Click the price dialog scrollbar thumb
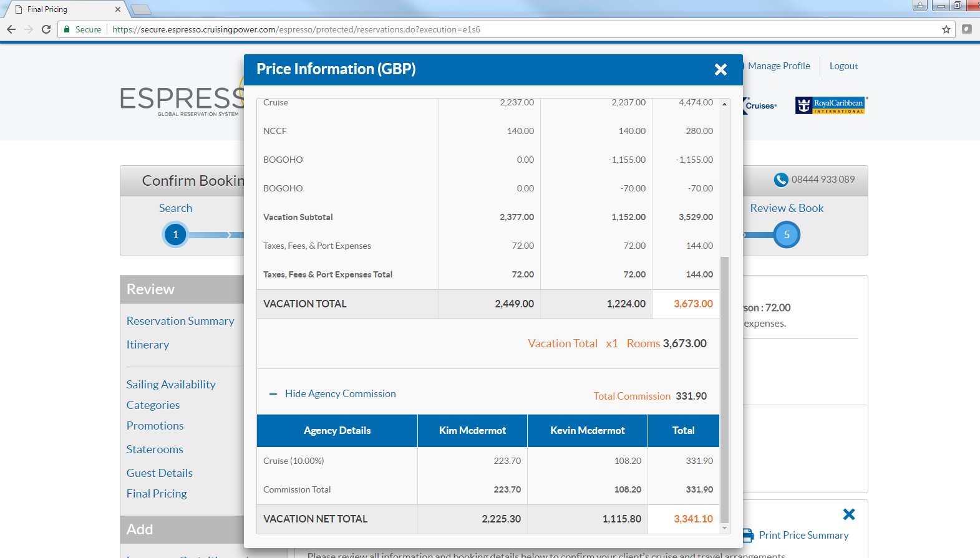This screenshot has width=980, height=558. 724,390
